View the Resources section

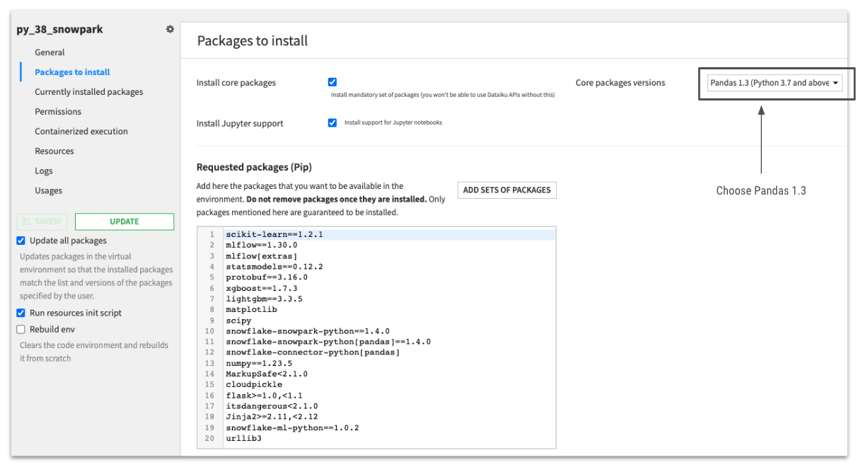coord(54,151)
